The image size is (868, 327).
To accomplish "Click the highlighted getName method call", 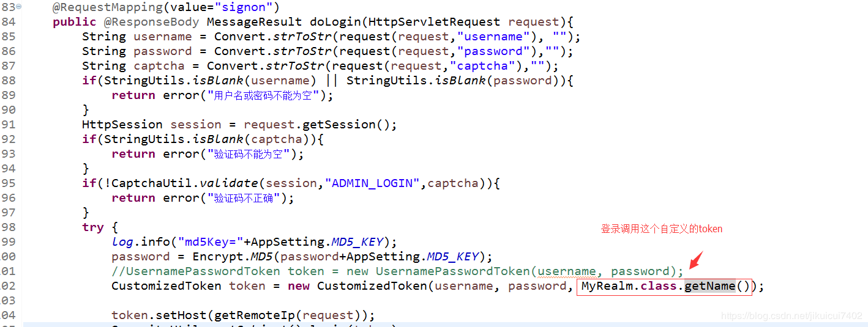I will (x=710, y=286).
